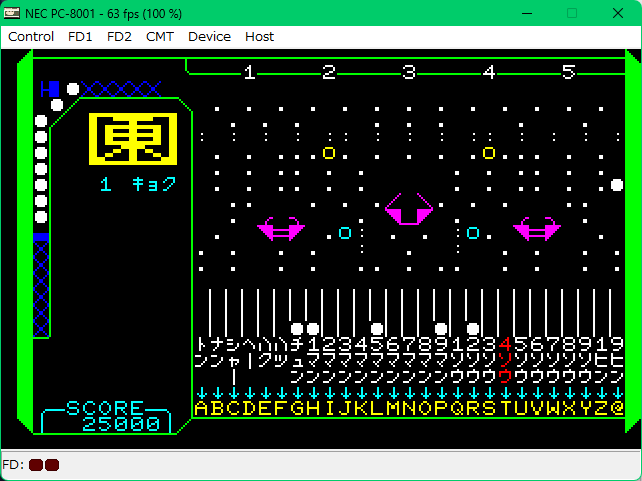The image size is (642, 481).
Task: Click the 9マン tile label above P
Action: click(x=441, y=360)
